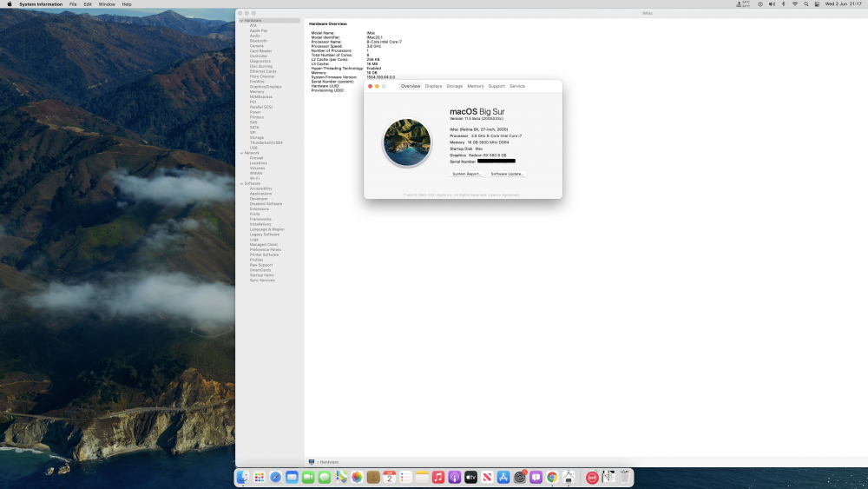The width and height of the screenshot is (868, 489).
Task: Open System Preferences with badge in dock
Action: pos(520,477)
